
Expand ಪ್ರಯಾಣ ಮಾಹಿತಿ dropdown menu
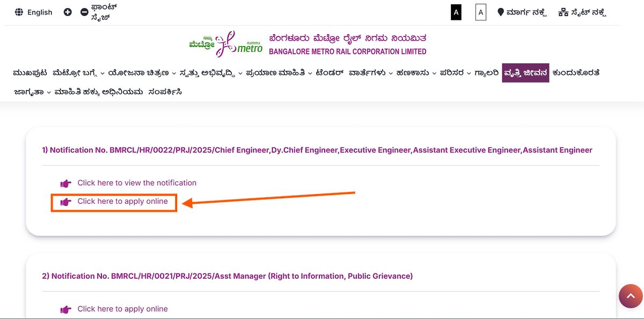(x=279, y=73)
